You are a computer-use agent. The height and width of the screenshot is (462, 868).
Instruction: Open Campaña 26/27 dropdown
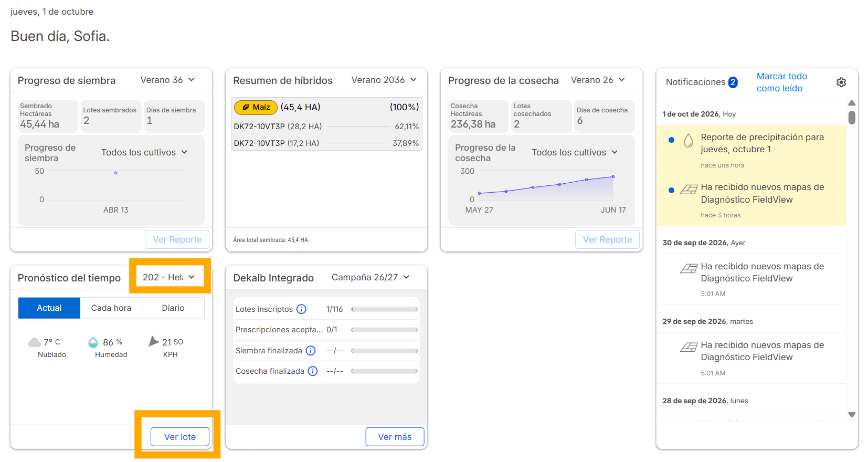point(371,277)
